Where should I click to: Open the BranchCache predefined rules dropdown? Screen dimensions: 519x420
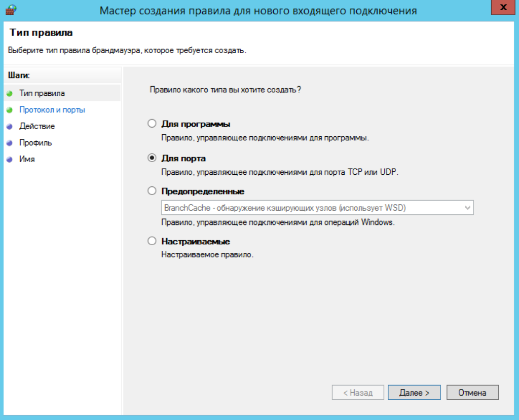pos(317,208)
